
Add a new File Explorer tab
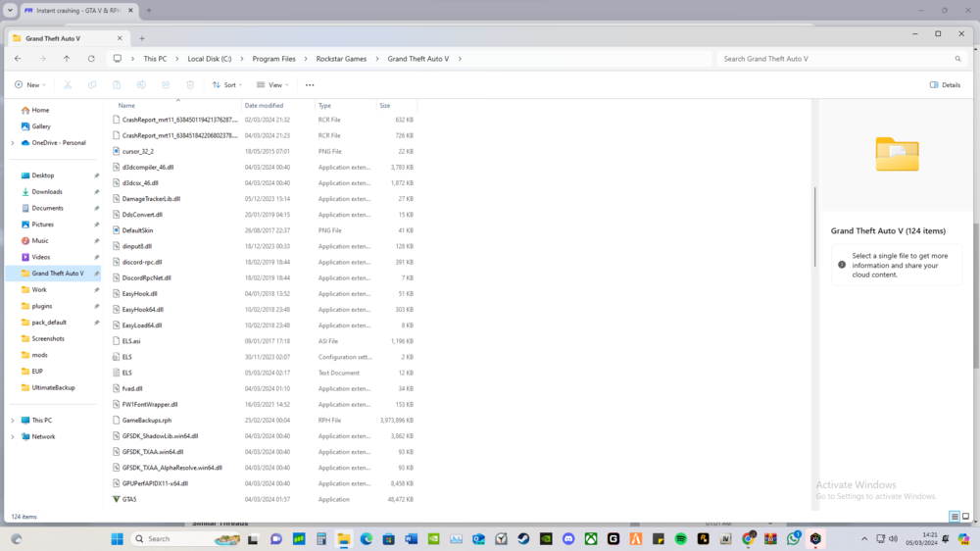tap(142, 38)
